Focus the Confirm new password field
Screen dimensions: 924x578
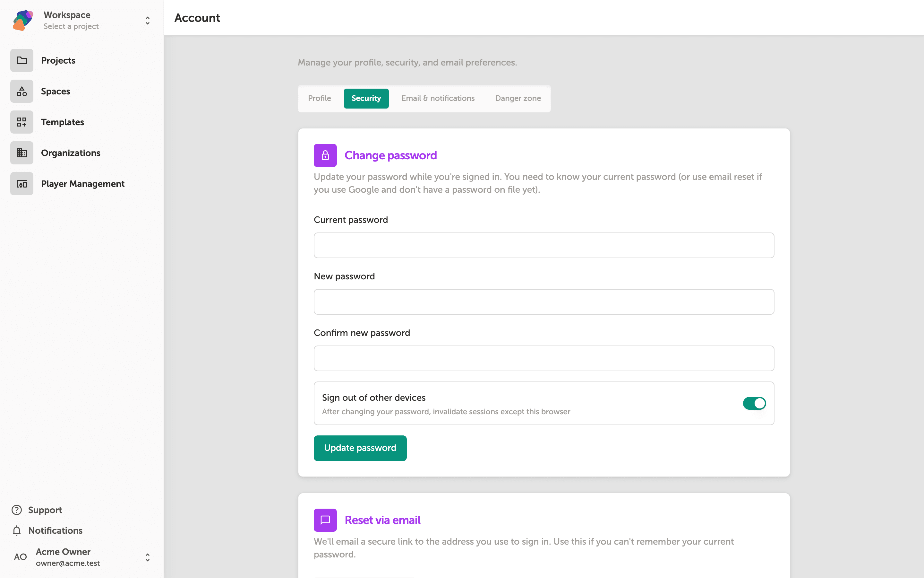point(544,358)
